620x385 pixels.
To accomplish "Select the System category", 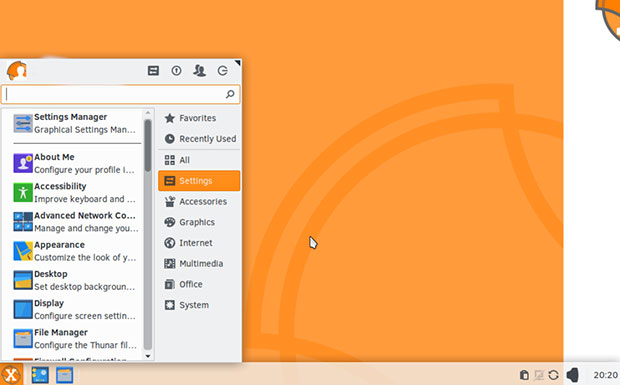I will (x=199, y=305).
